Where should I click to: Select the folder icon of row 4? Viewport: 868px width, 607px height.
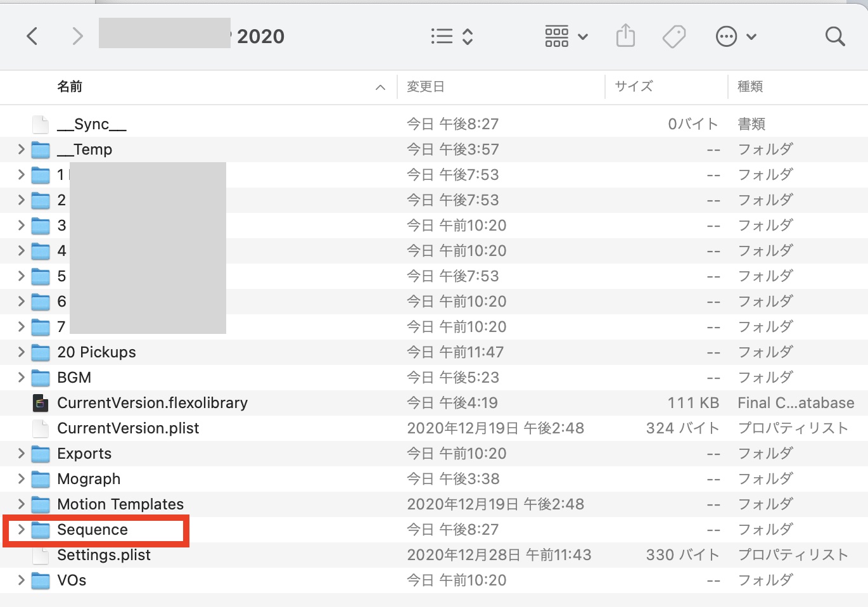pyautogui.click(x=41, y=251)
